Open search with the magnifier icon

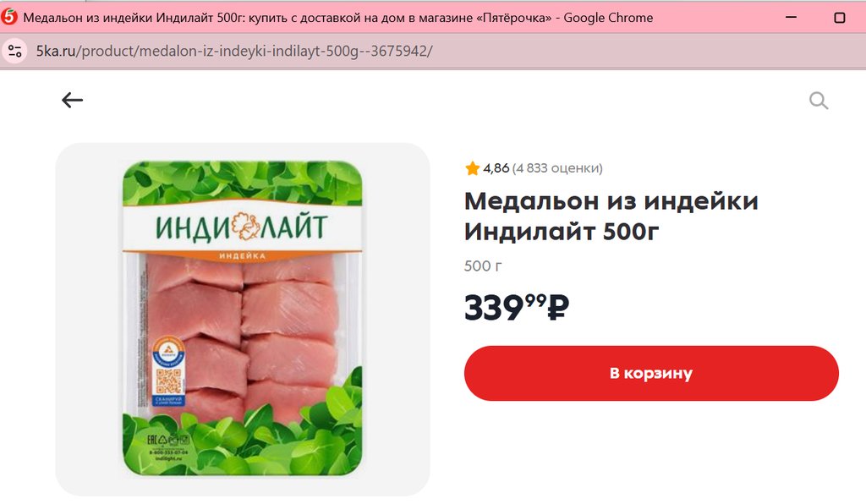tap(819, 101)
